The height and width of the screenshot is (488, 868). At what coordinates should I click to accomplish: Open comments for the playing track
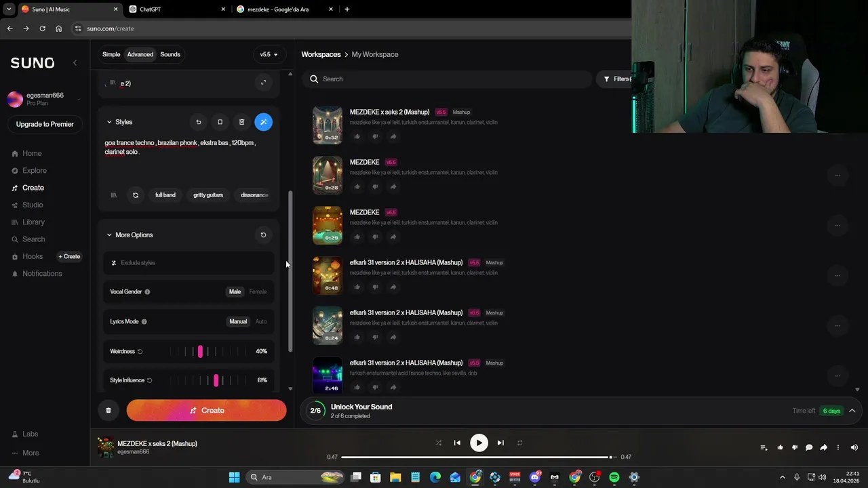pos(809,447)
